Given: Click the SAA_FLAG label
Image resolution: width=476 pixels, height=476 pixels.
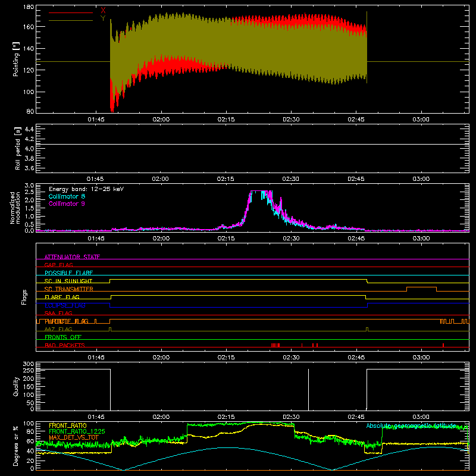Looking at the screenshot, I should [x=58, y=313].
